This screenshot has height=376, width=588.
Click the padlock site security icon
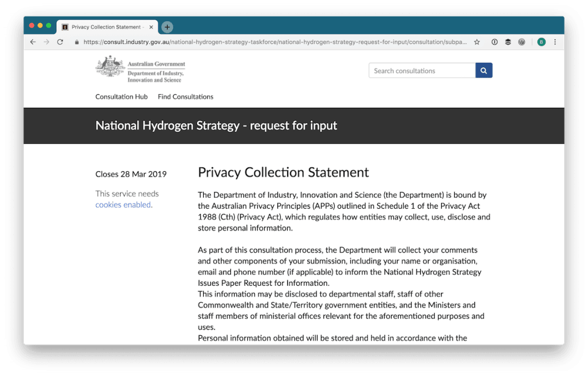[77, 42]
